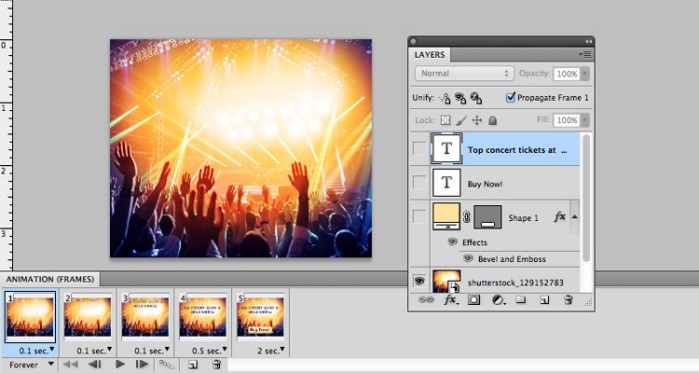Click Shape 1 vector mask thumbnail
Viewport: 699px width, 373px height.
tap(488, 217)
